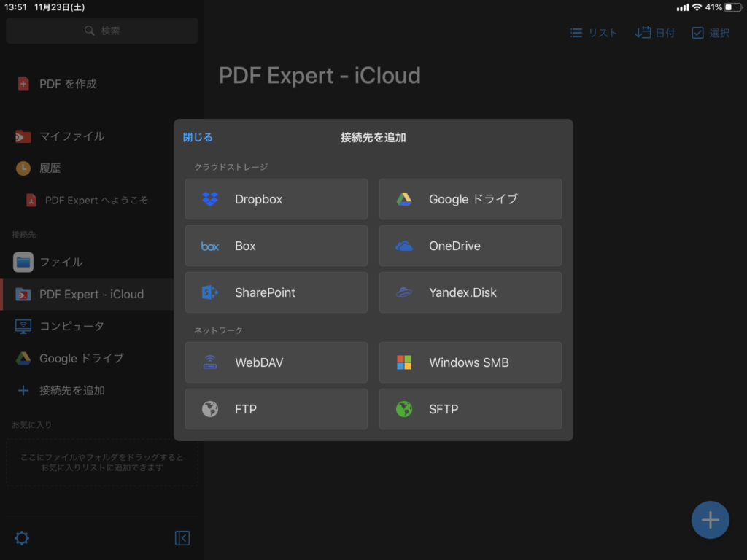This screenshot has height=560, width=747.
Task: Tap the 履歴 clock icon
Action: point(23,168)
